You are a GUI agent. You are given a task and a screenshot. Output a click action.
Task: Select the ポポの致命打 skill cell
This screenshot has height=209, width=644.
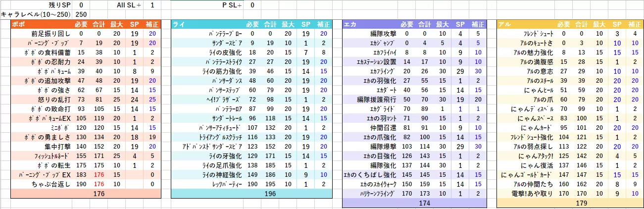(42, 108)
